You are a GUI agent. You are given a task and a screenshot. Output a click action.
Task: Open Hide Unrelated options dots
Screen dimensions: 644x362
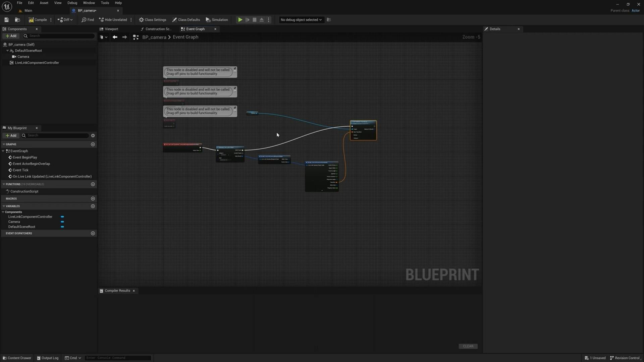pos(131,20)
